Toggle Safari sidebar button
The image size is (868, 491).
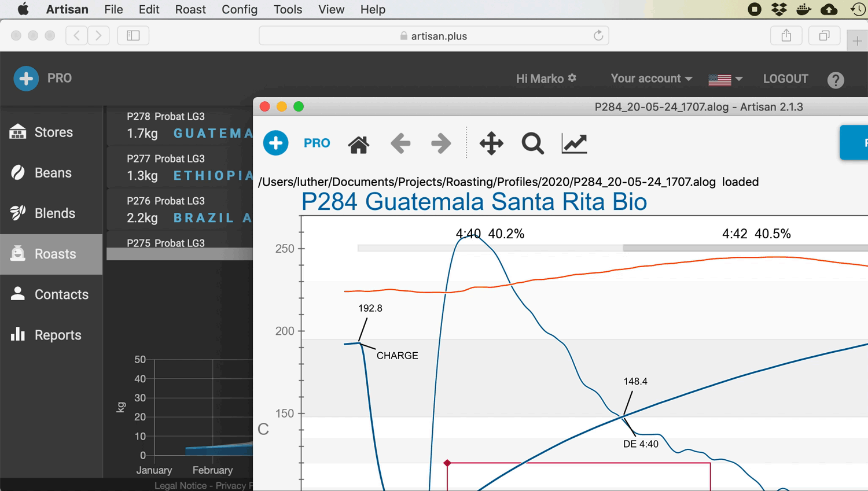point(133,36)
